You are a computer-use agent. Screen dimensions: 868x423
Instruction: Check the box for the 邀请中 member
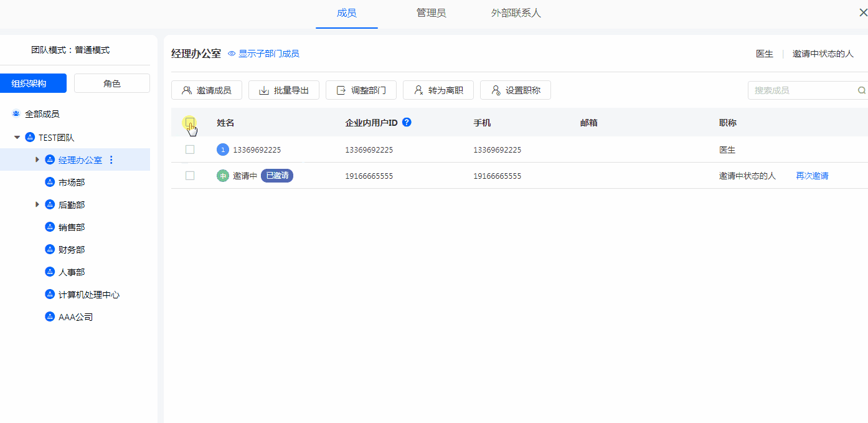[x=190, y=176]
